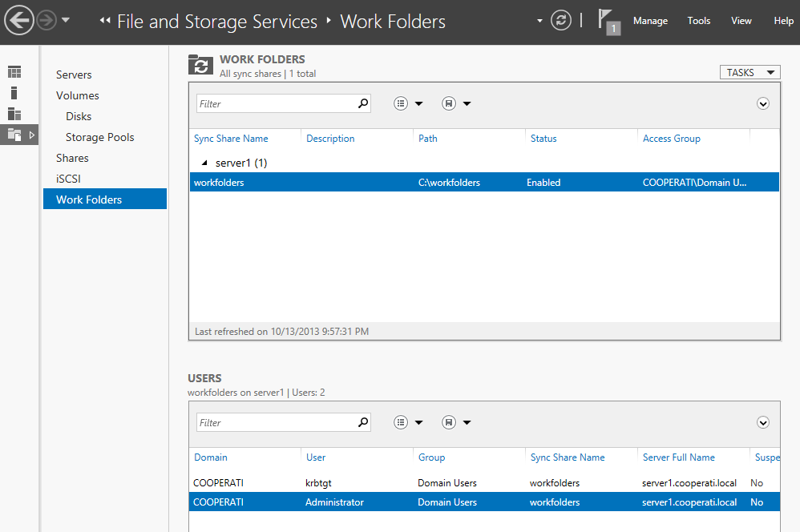This screenshot has height=532, width=800.
Task: Click search magnifier in Users filter
Action: [363, 422]
